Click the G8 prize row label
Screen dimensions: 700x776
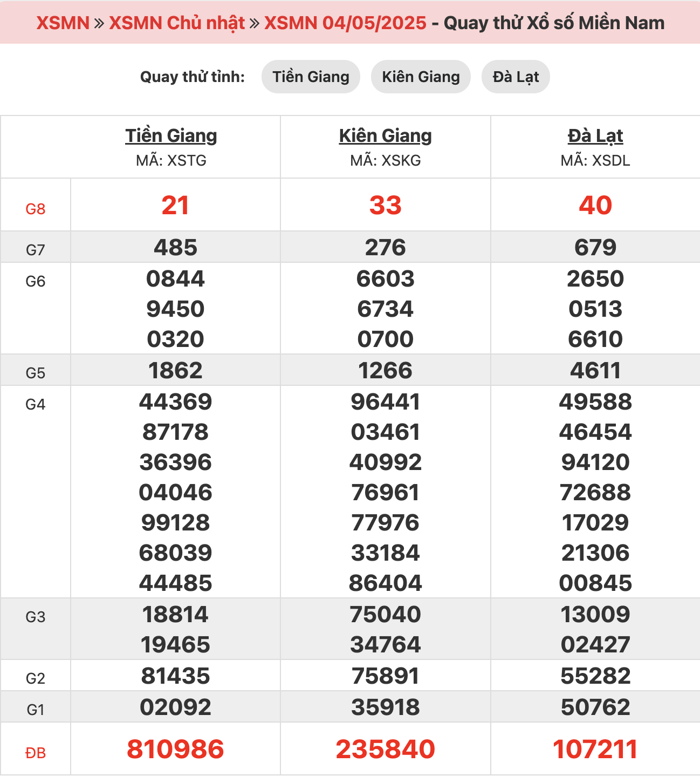(36, 209)
